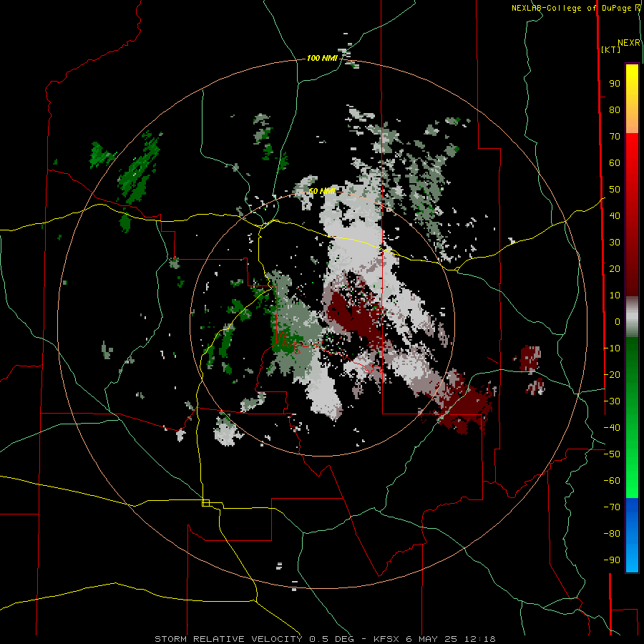Click the -10 value on velocity scale
This screenshot has height=644, width=644.
(x=612, y=348)
